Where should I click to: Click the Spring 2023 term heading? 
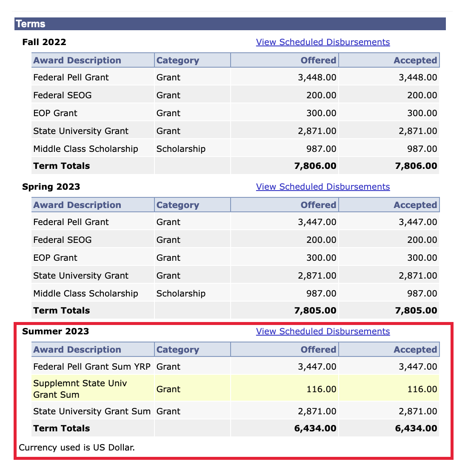pyautogui.click(x=51, y=186)
